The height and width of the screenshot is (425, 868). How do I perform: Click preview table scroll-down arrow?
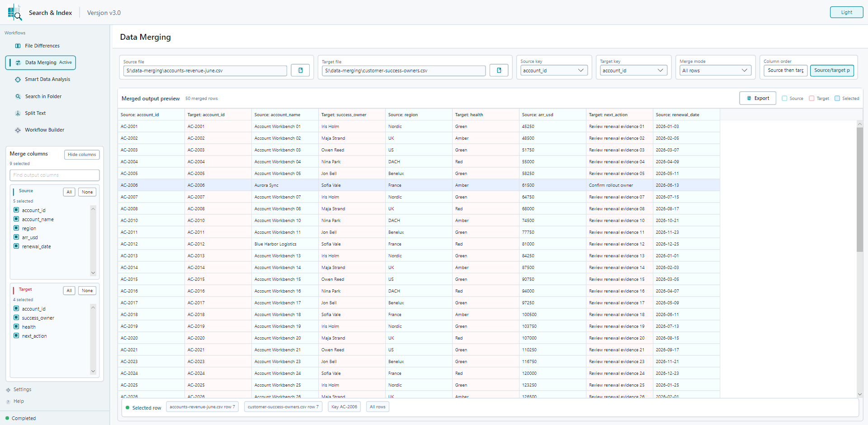(859, 394)
